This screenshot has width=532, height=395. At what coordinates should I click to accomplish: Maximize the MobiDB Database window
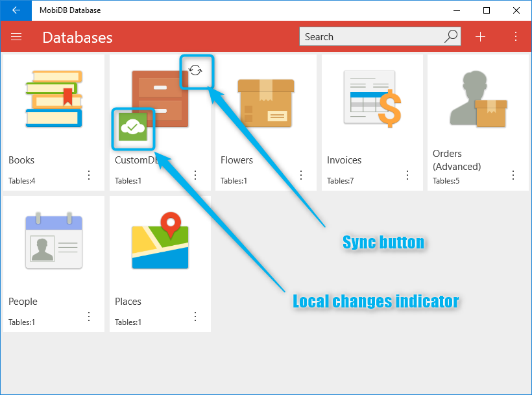487,10
